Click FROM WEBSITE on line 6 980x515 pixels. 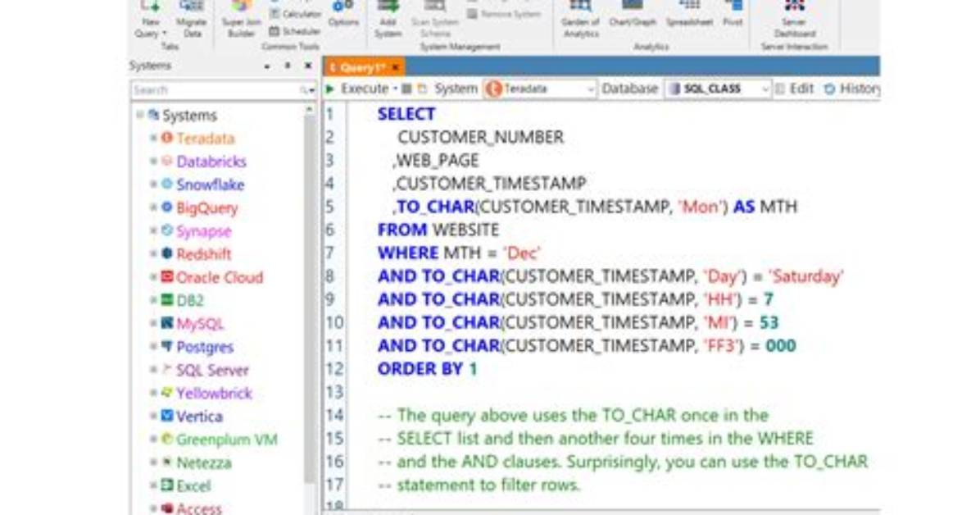pos(438,230)
